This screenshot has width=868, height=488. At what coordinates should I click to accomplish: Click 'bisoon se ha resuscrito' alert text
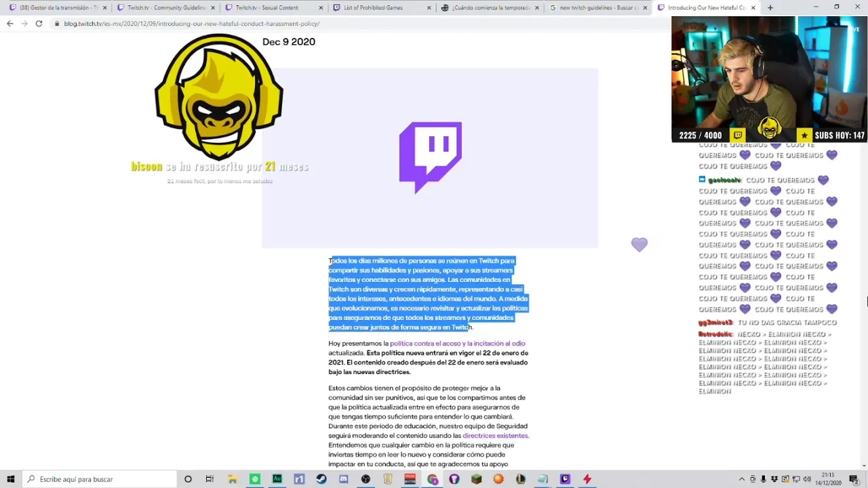click(x=220, y=167)
